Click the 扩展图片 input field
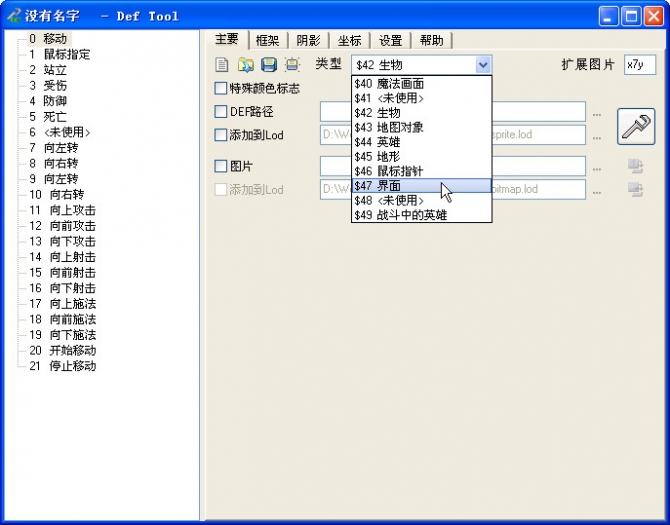 [639, 65]
